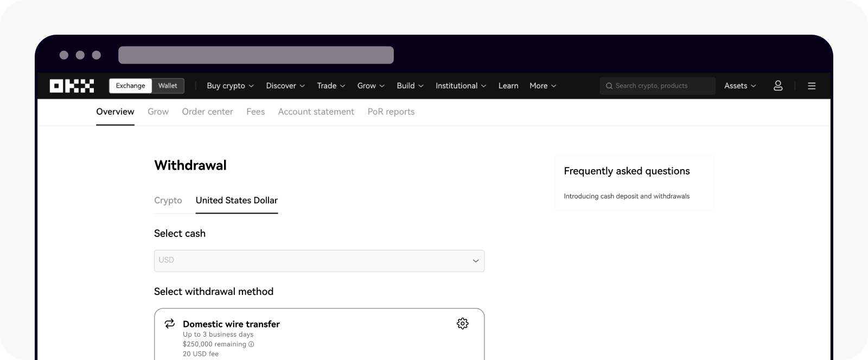
Task: Click the search magnifier icon
Action: click(x=609, y=86)
